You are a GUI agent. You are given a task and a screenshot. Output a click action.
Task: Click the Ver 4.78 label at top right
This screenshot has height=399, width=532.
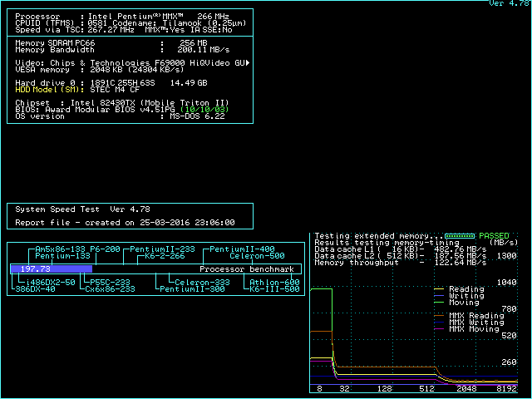tap(510, 3)
